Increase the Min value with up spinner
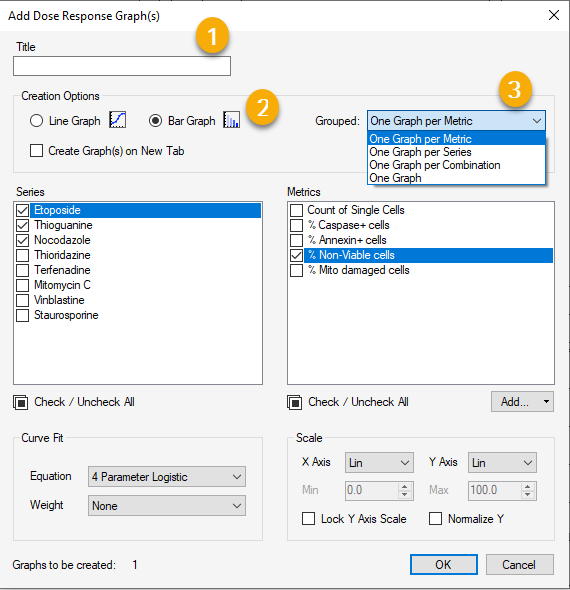 pos(404,487)
